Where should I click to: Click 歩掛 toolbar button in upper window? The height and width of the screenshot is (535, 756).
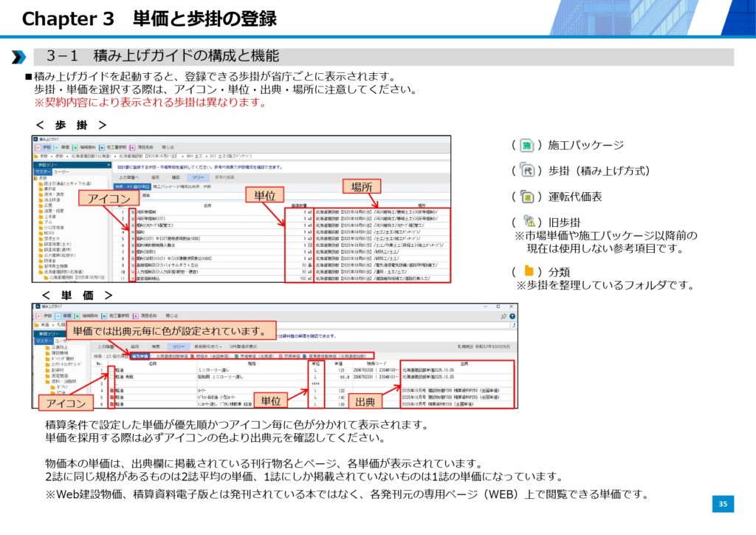coord(45,147)
